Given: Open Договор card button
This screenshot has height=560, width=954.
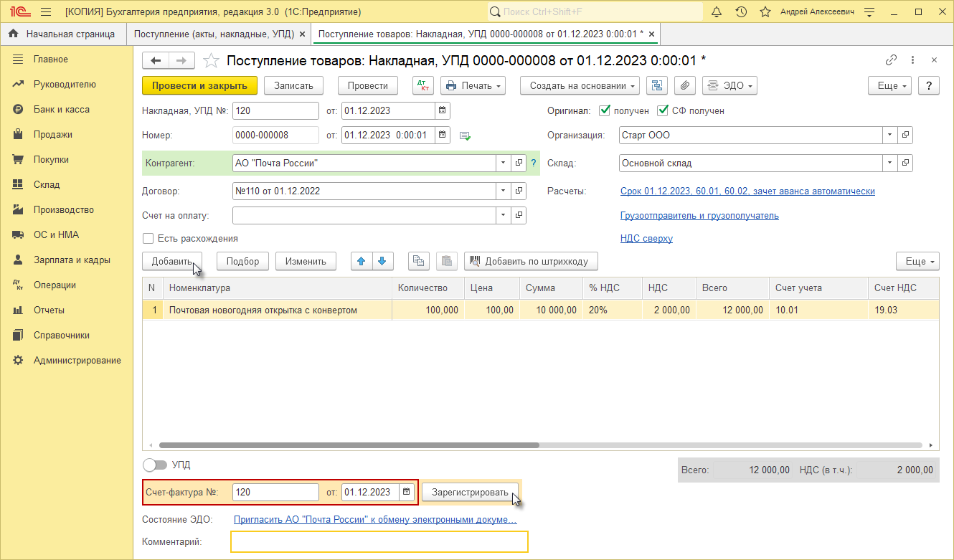Looking at the screenshot, I should coord(519,191).
